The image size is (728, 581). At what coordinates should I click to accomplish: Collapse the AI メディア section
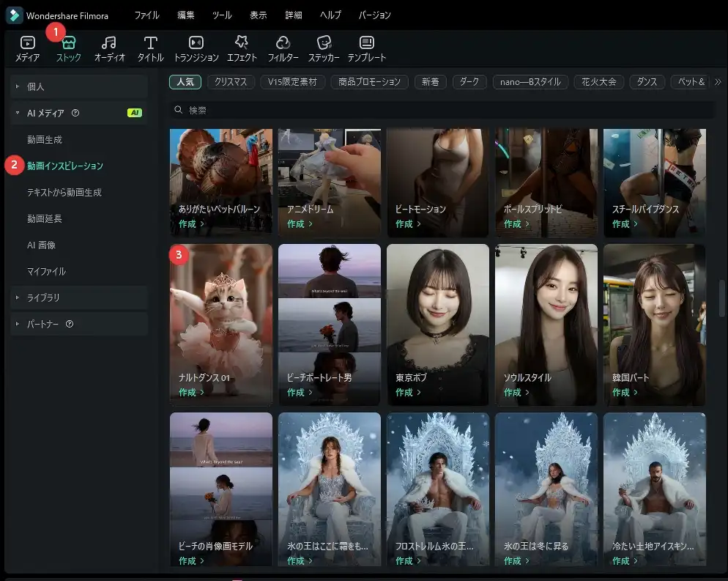point(17,113)
